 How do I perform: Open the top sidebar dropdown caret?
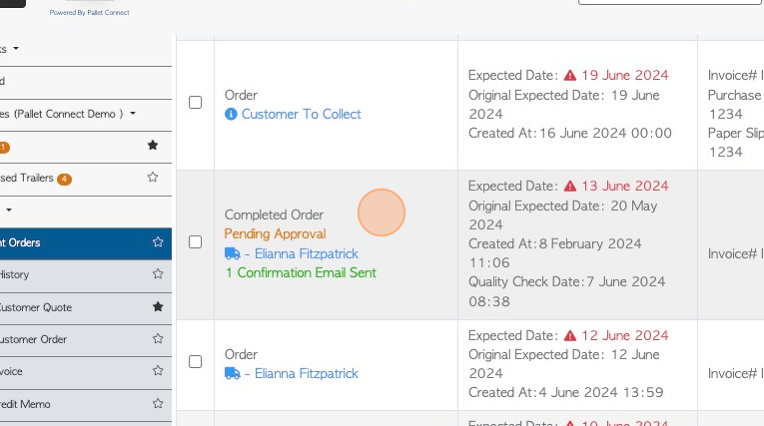[16, 49]
